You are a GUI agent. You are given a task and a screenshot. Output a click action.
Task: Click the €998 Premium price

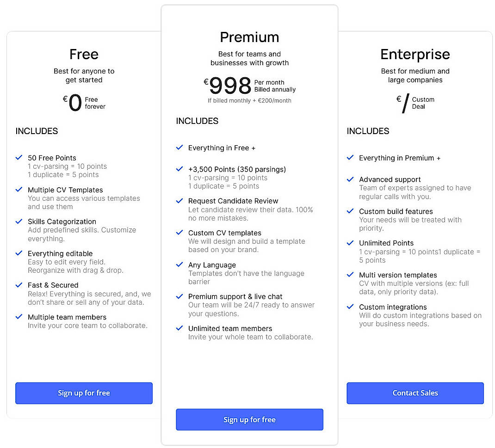coord(229,85)
